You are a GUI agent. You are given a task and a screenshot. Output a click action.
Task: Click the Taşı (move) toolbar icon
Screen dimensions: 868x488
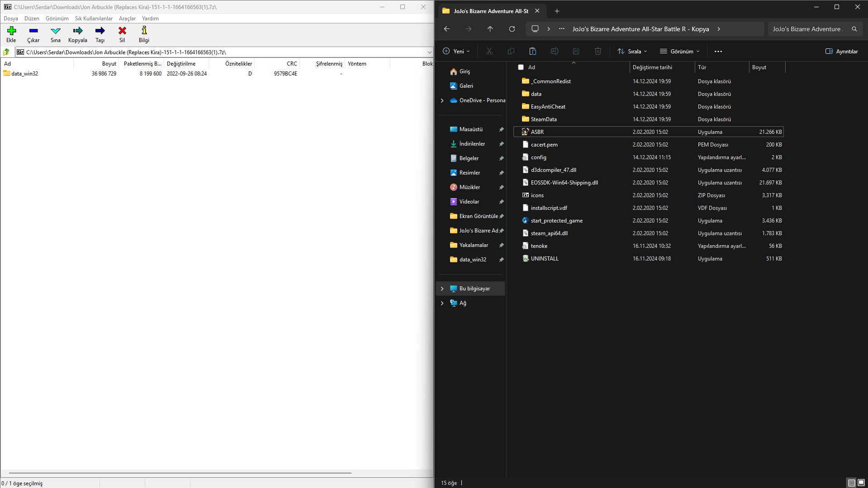[100, 31]
